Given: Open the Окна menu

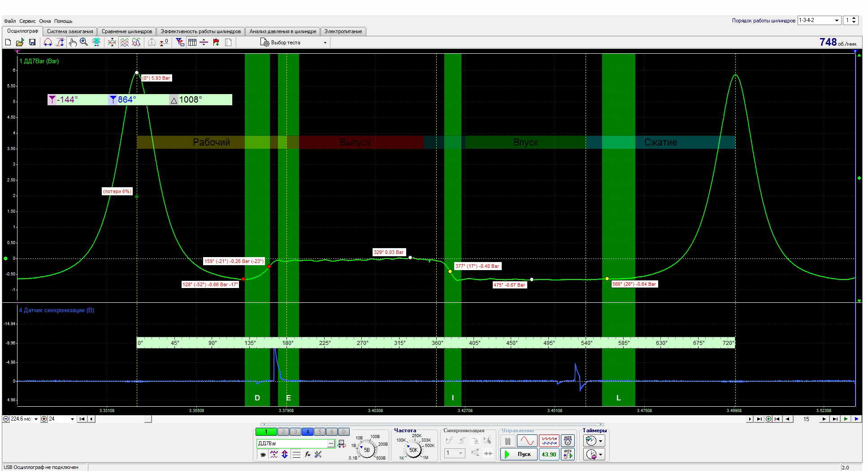Looking at the screenshot, I should click(x=45, y=21).
